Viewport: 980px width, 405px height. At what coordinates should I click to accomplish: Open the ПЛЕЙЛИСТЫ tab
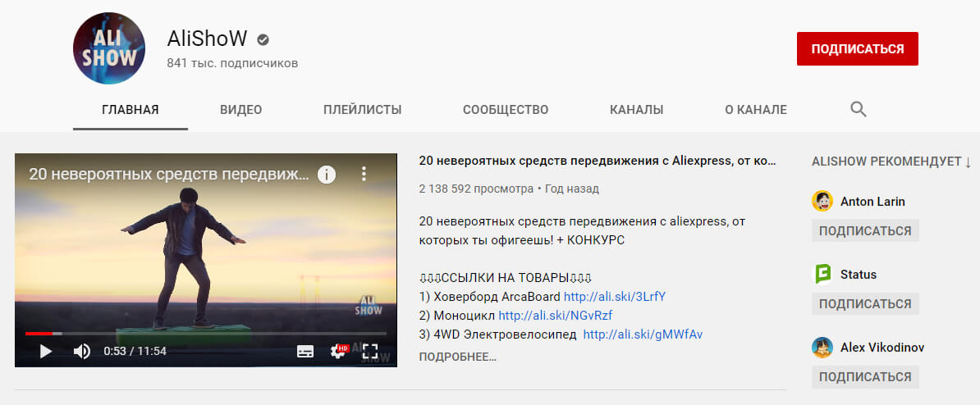click(x=362, y=110)
